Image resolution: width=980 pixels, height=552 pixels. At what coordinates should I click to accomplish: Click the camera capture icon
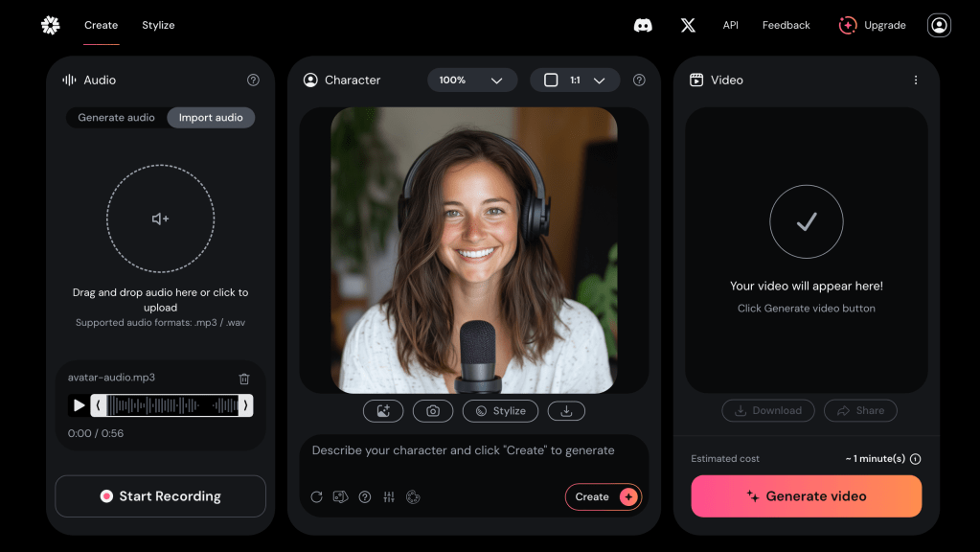433,411
